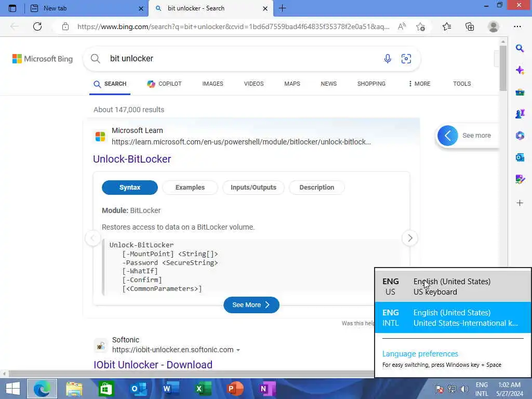Open the Windows Start menu
Image resolution: width=532 pixels, height=399 pixels.
coord(13,389)
